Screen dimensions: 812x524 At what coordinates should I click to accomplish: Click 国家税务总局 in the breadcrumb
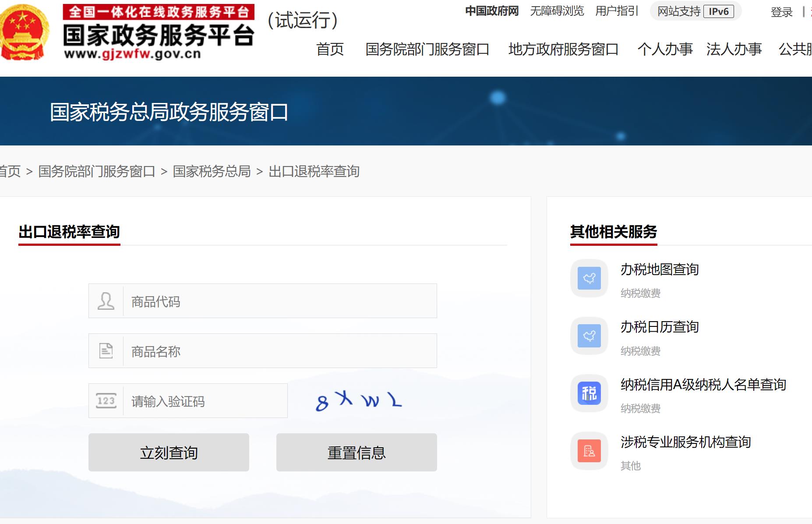tap(212, 172)
